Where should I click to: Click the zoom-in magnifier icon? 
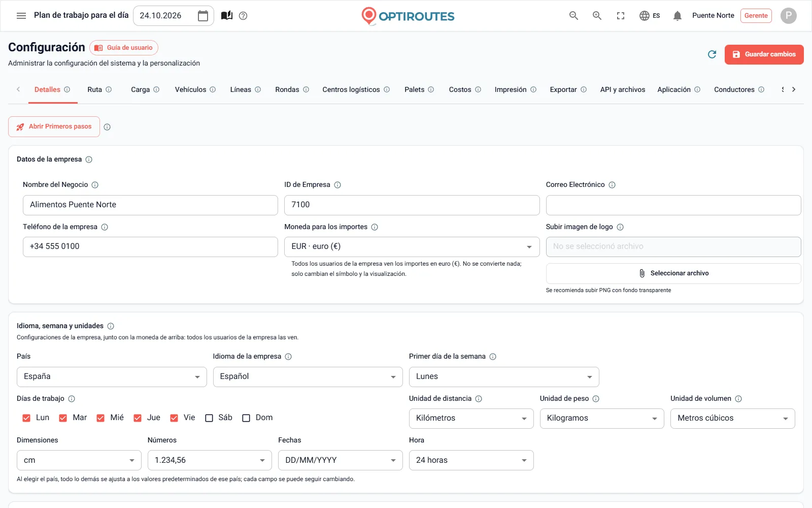click(x=597, y=16)
